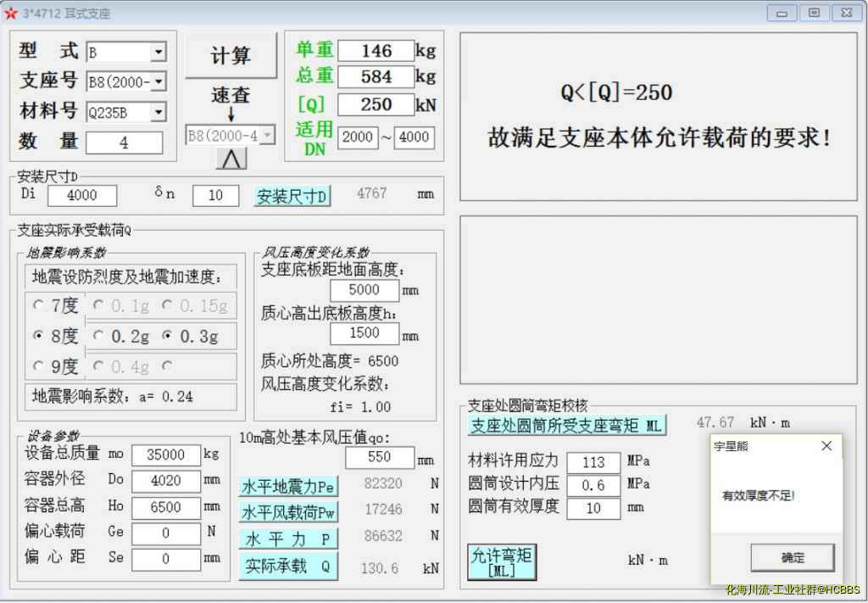Click the δn 10 input field
868x603 pixels.
[215, 195]
